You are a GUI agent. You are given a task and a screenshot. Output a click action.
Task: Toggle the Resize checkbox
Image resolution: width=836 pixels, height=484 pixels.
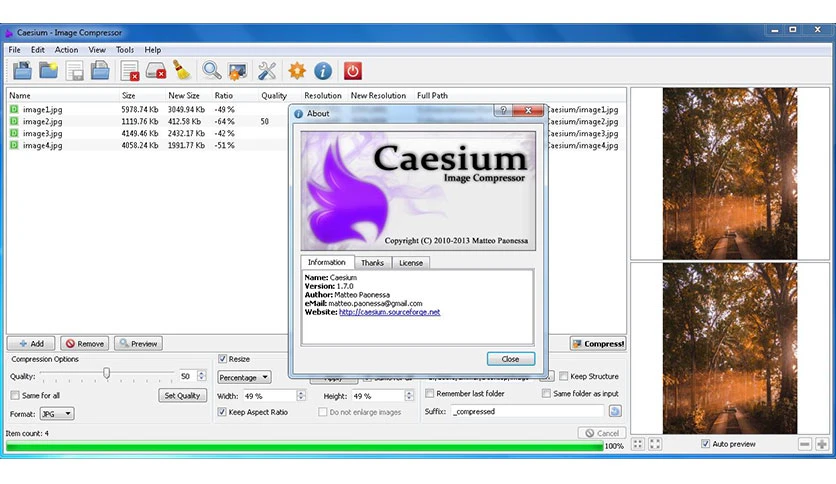point(222,359)
